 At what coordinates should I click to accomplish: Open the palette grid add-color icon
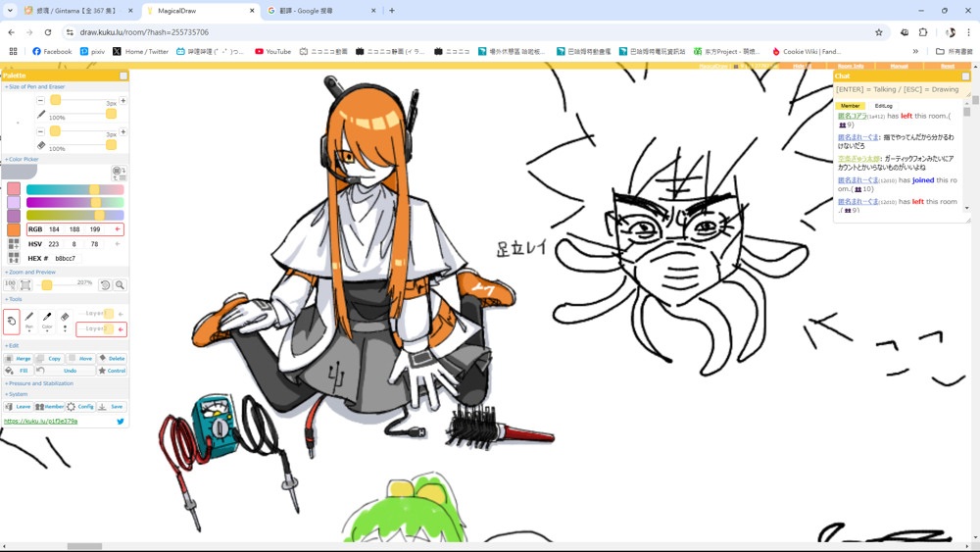point(14,244)
